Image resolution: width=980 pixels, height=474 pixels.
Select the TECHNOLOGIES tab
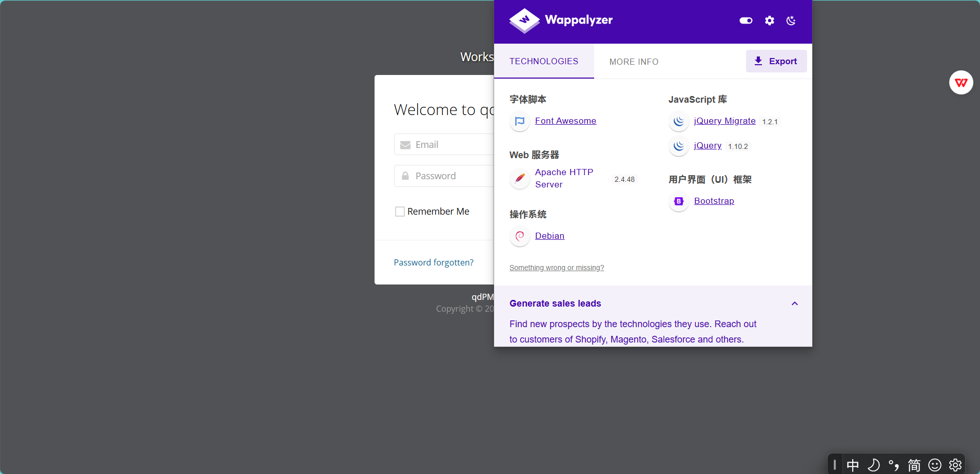(544, 61)
